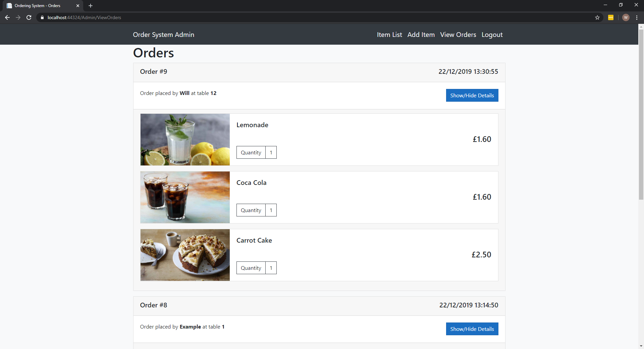This screenshot has height=349, width=644.
Task: Click the Lemonade product image
Action: pos(185,140)
